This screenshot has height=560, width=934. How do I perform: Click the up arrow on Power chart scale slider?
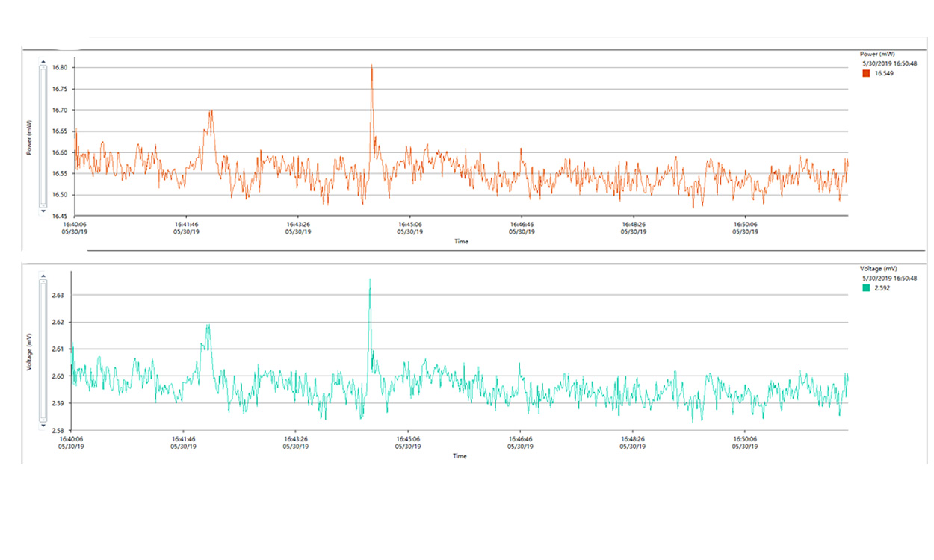(43, 62)
